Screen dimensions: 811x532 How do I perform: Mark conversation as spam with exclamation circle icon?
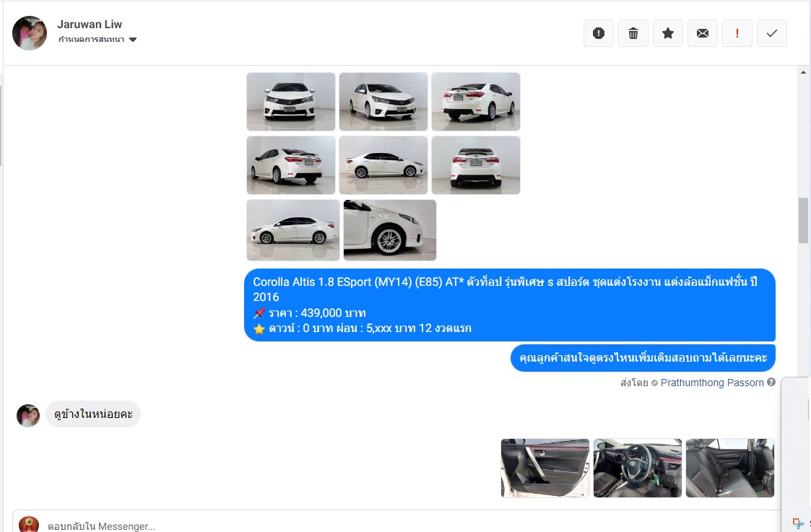pos(599,33)
